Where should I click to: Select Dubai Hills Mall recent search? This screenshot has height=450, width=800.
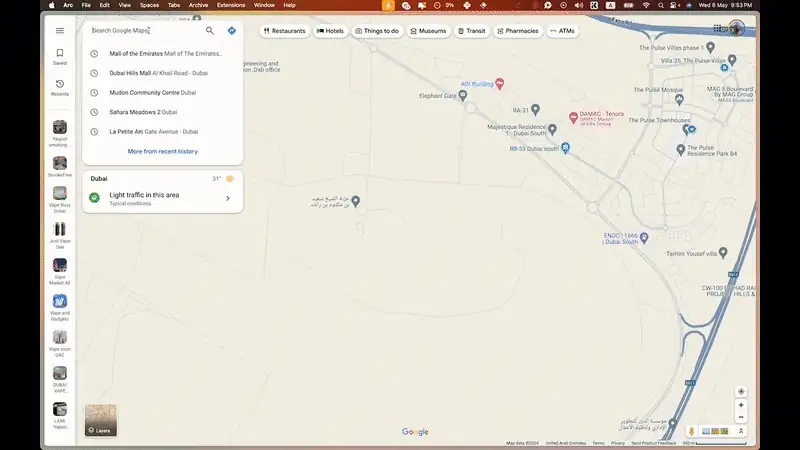(162, 73)
